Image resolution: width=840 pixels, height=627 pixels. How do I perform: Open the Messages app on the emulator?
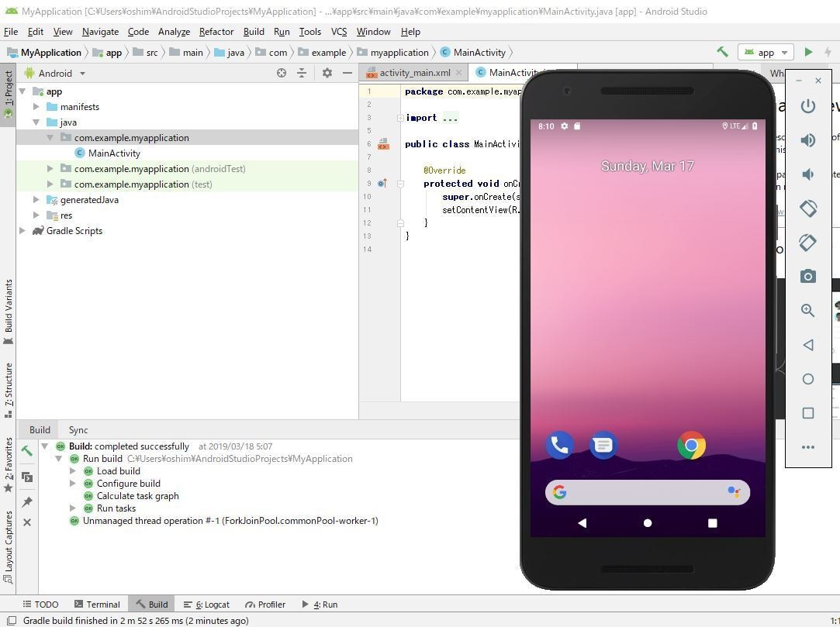pos(603,445)
